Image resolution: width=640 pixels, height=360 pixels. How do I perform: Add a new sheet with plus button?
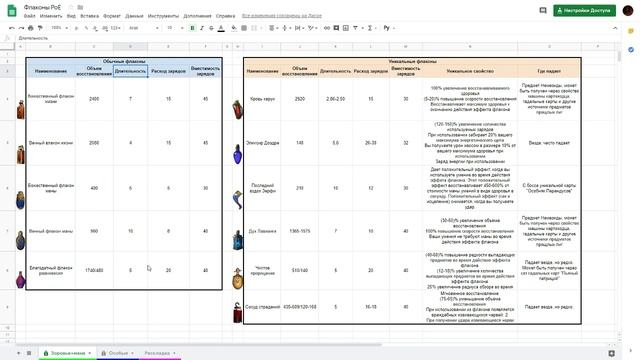(x=18, y=353)
